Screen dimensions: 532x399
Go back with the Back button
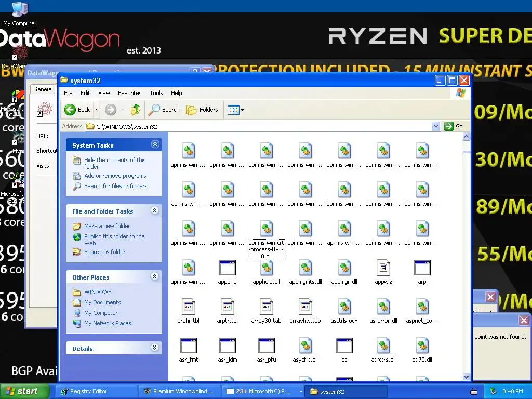click(77, 110)
